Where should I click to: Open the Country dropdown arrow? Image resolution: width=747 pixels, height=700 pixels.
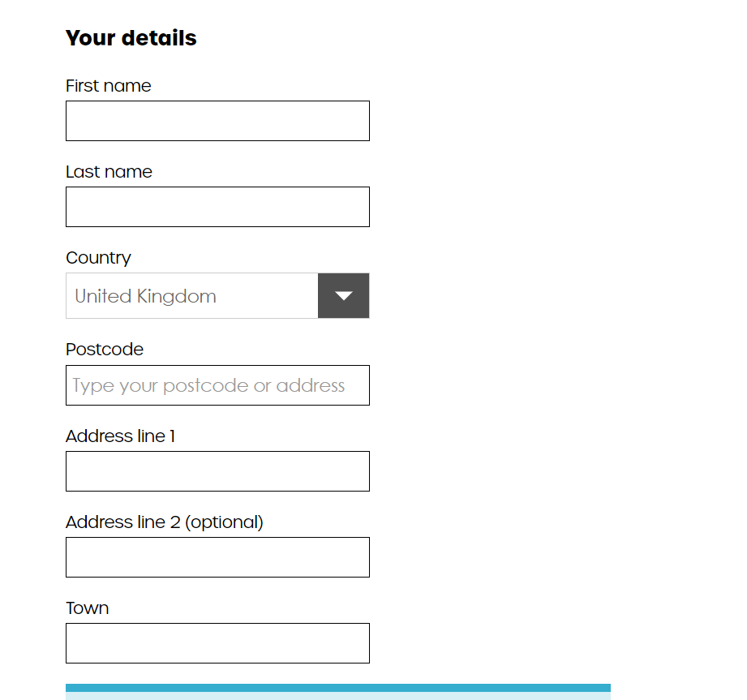click(344, 296)
